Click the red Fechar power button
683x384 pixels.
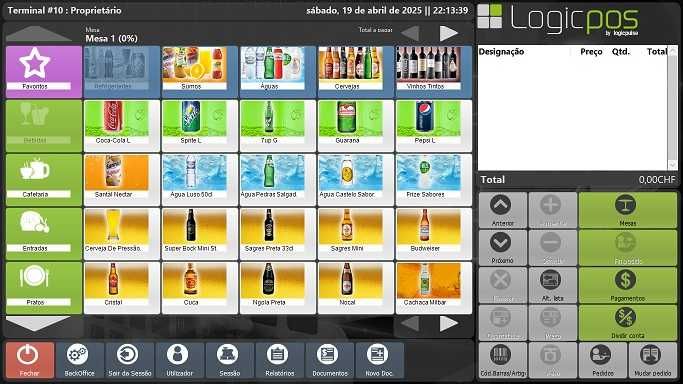point(30,360)
